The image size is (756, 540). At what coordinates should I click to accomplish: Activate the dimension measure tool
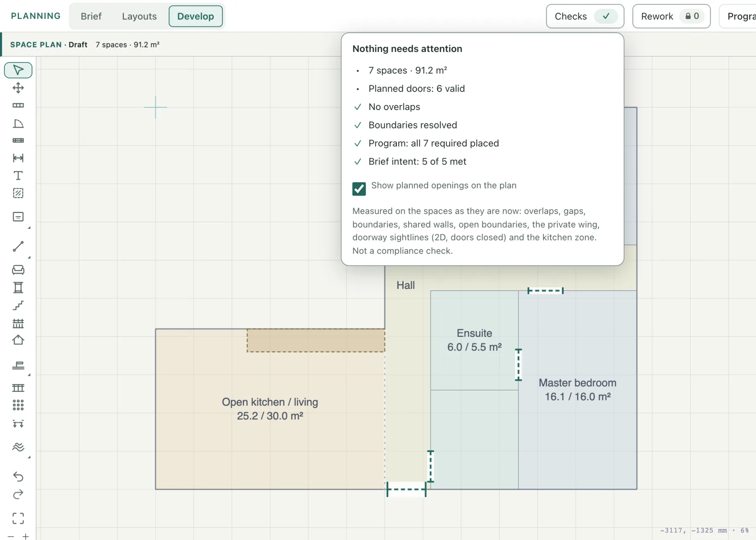[x=18, y=158]
